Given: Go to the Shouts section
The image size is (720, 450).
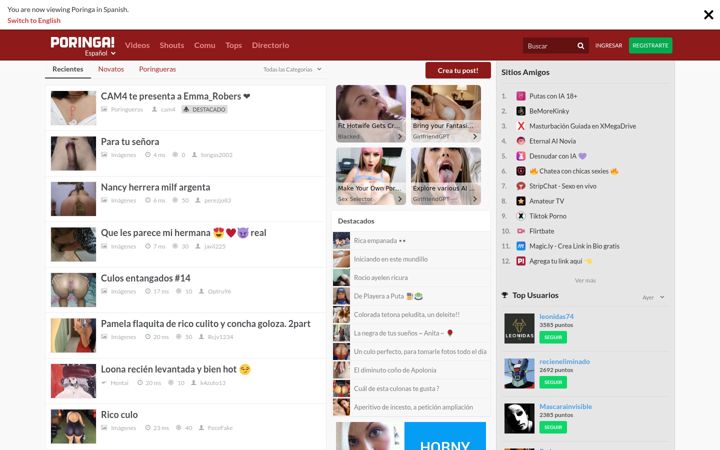Looking at the screenshot, I should pyautogui.click(x=172, y=45).
